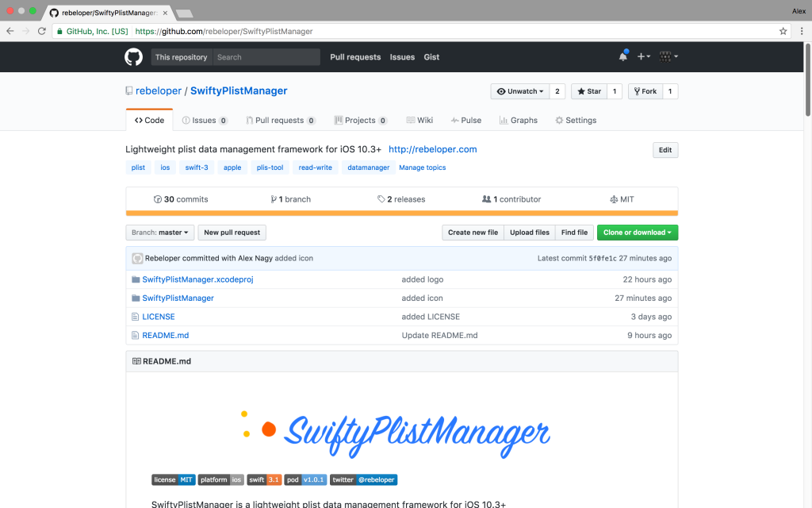Fork the repository
Screen dimensions: 812x508
point(645,91)
